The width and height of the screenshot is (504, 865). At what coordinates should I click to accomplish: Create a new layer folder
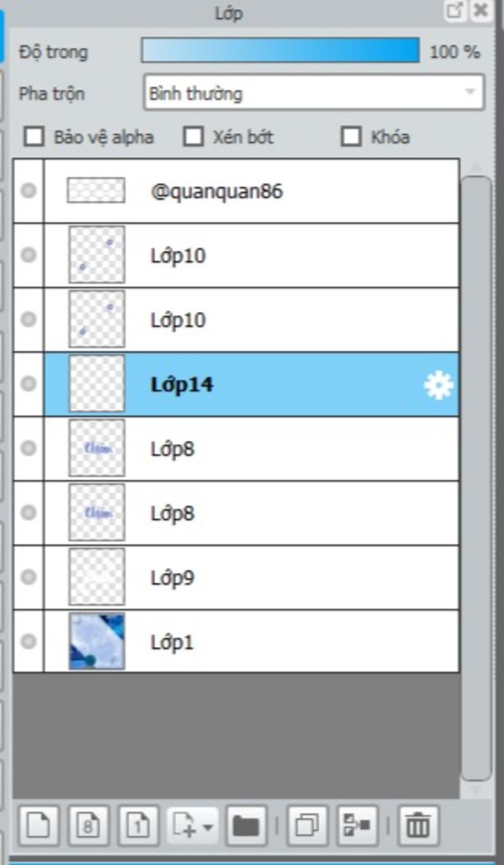pos(246,826)
